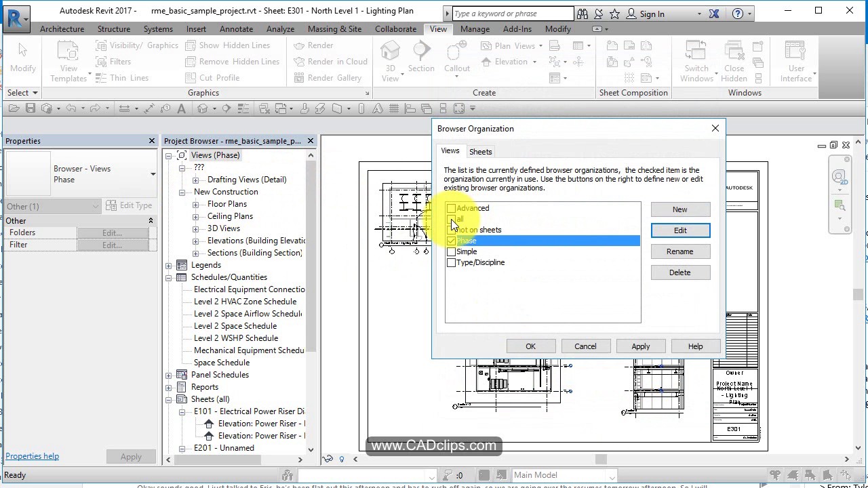This screenshot has width=868, height=488.
Task: Open the Properties help link
Action: point(32,456)
